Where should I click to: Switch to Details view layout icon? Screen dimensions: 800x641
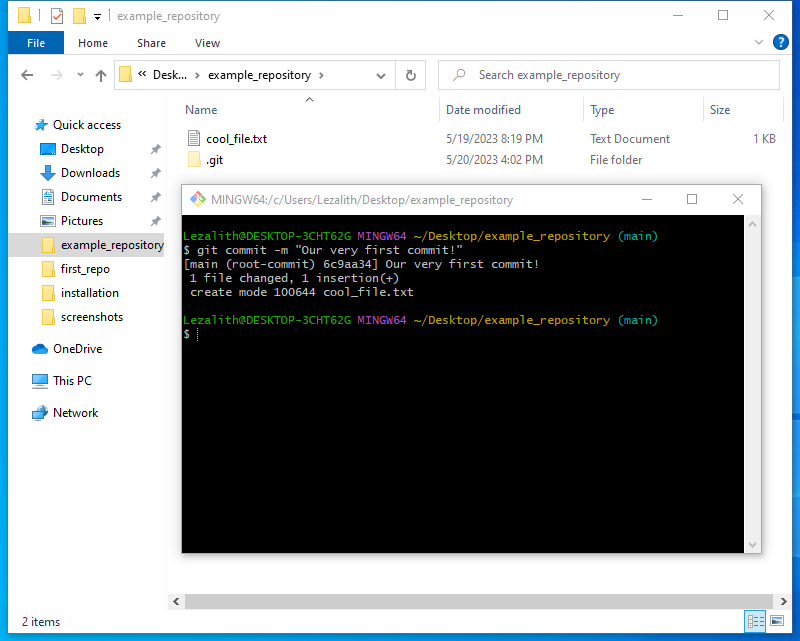click(x=756, y=621)
